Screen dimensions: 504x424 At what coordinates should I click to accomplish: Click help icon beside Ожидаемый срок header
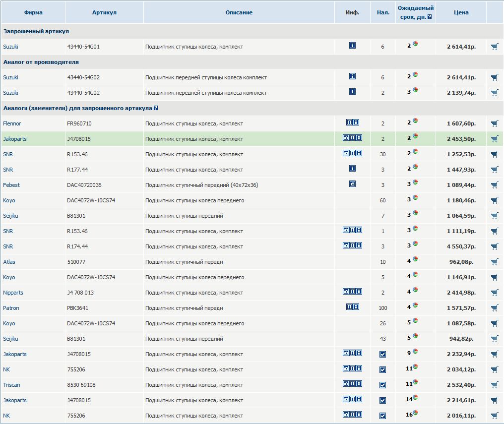point(430,17)
